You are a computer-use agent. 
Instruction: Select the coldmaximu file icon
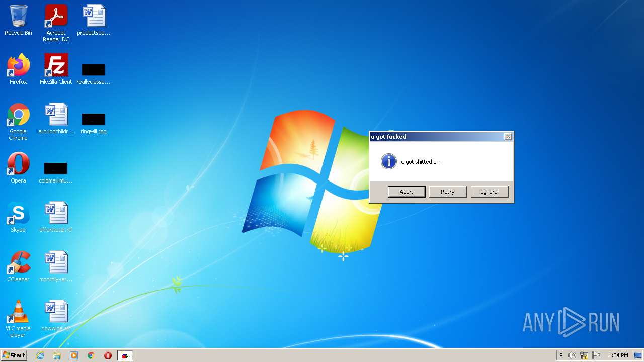pyautogui.click(x=56, y=173)
